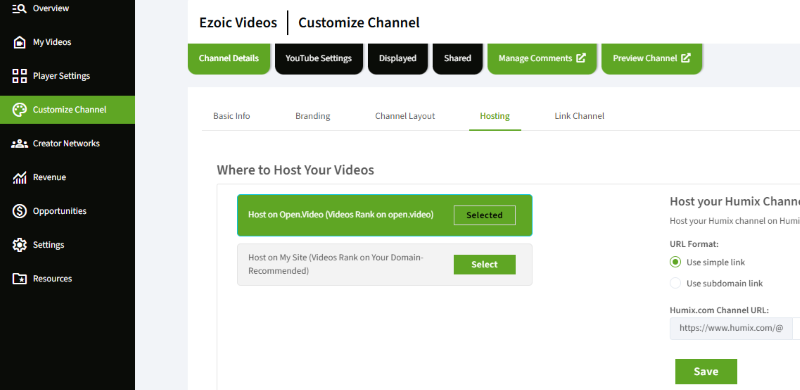Click the Displayed button
The height and width of the screenshot is (390, 800).
397,58
